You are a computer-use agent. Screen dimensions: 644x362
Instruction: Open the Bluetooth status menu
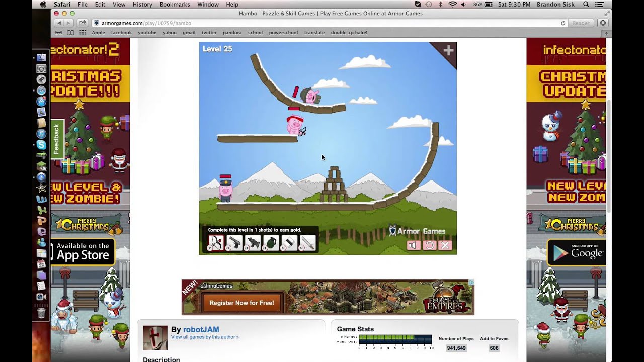click(441, 4)
